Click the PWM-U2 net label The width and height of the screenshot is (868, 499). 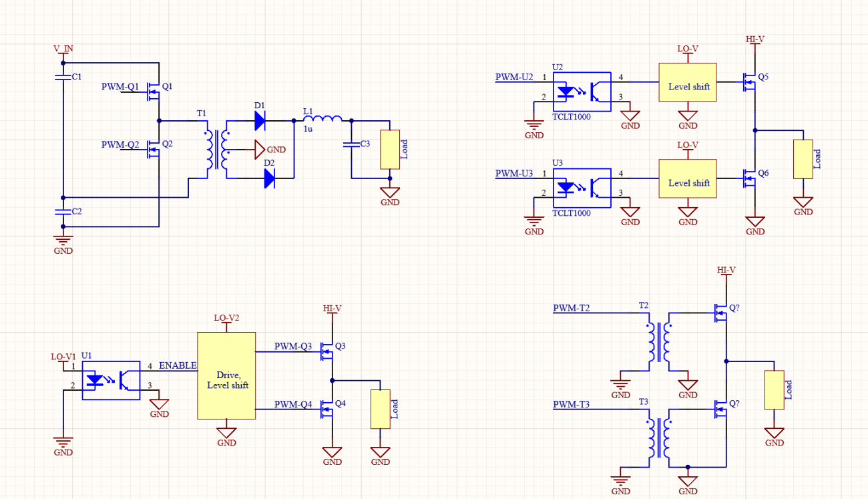(514, 77)
